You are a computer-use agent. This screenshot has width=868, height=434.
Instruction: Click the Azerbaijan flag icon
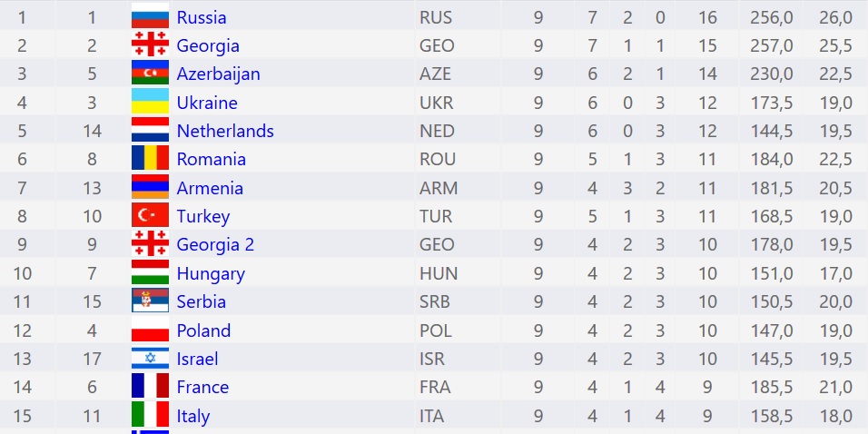pos(150,73)
